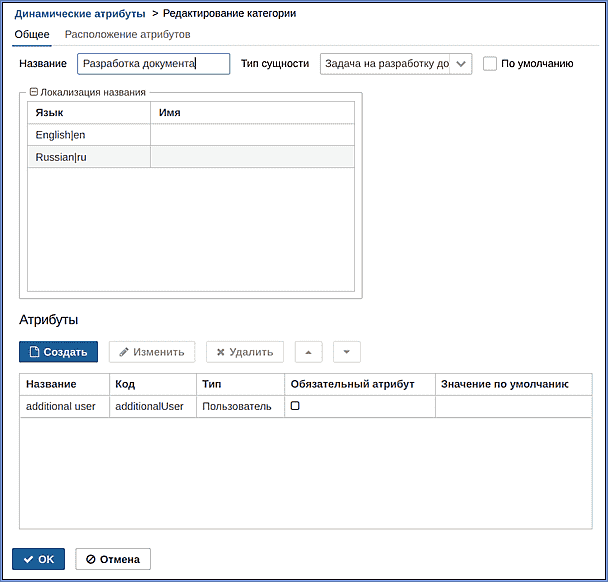Sort attributes by Тип column header

(240, 384)
